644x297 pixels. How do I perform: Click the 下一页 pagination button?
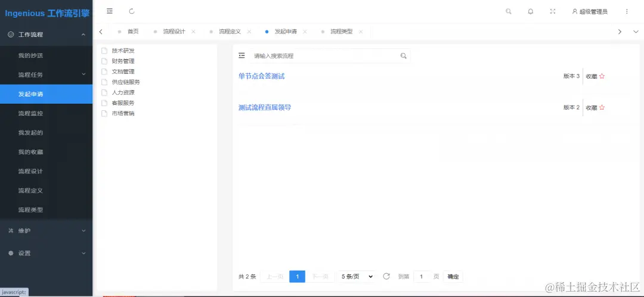click(320, 277)
